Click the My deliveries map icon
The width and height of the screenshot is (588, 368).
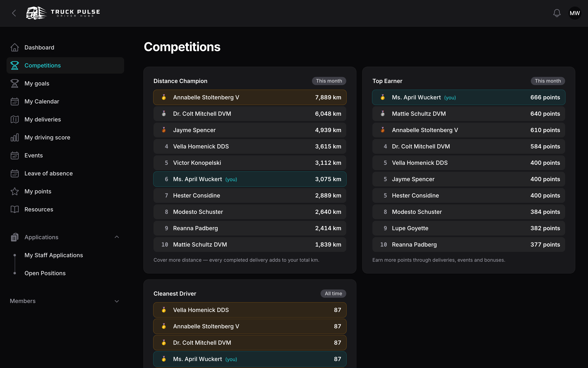click(x=14, y=120)
